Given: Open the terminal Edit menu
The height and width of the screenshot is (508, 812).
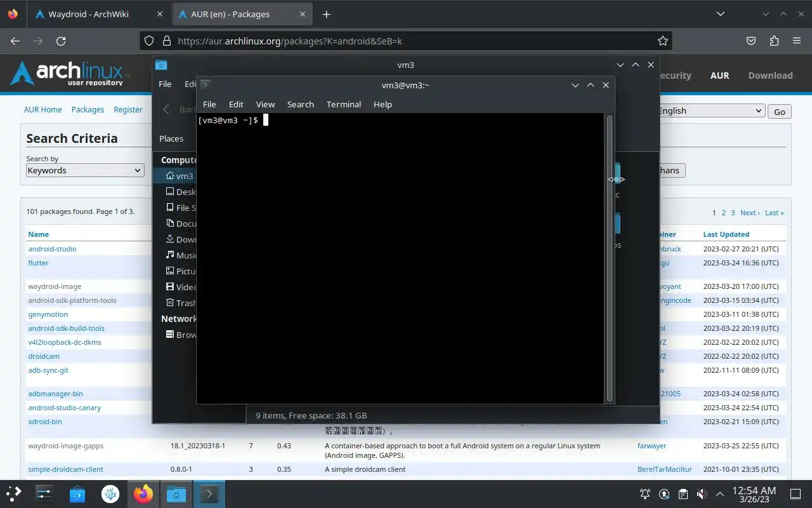Looking at the screenshot, I should (236, 104).
